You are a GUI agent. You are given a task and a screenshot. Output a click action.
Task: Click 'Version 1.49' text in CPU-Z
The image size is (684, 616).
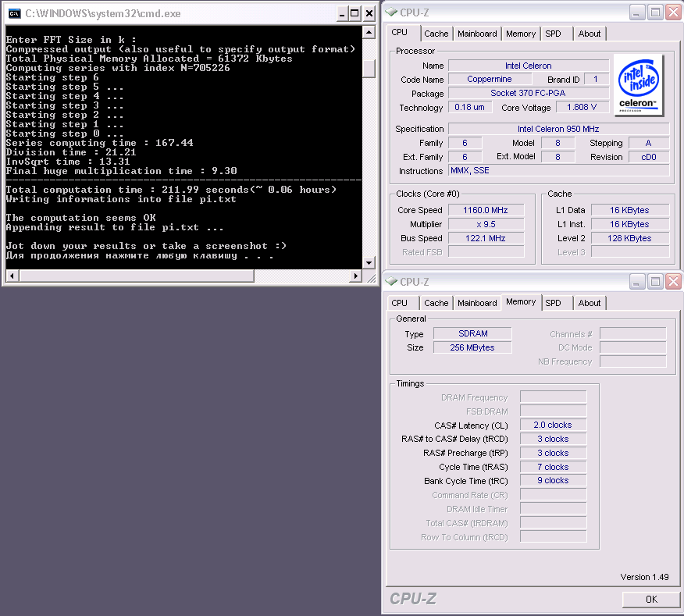pyautogui.click(x=644, y=577)
